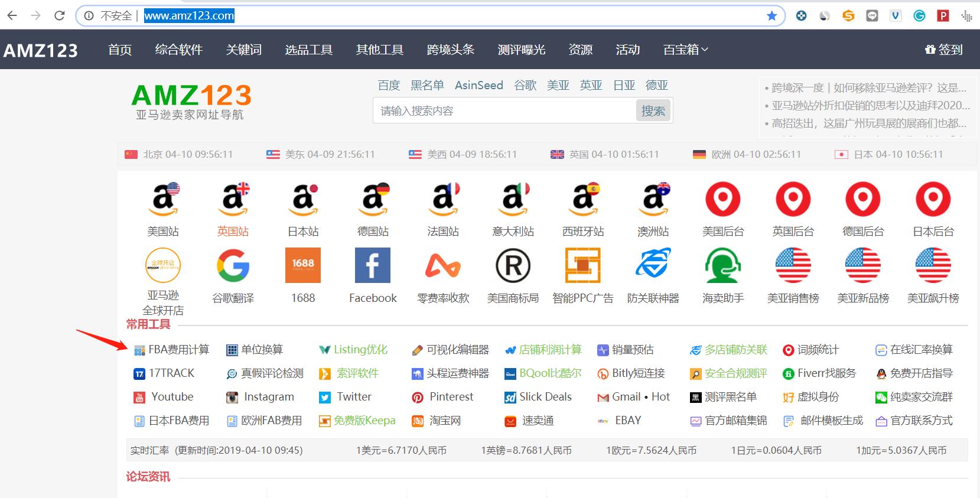The width and height of the screenshot is (980, 498).
Task: Open the 日本后台 seller central icon
Action: (x=933, y=199)
